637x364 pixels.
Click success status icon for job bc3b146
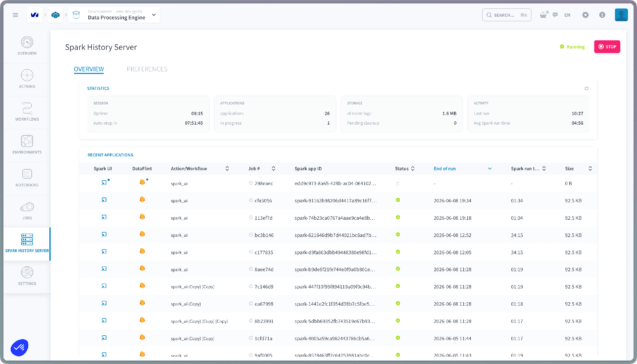(x=398, y=234)
